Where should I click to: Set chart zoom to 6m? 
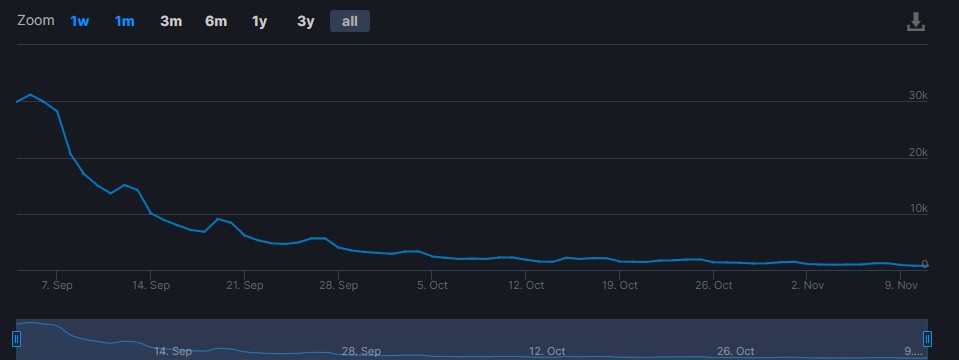[216, 21]
